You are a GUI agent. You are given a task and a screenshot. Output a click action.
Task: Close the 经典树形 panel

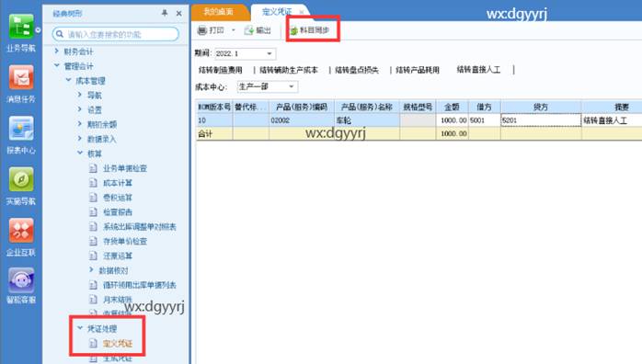179,14
